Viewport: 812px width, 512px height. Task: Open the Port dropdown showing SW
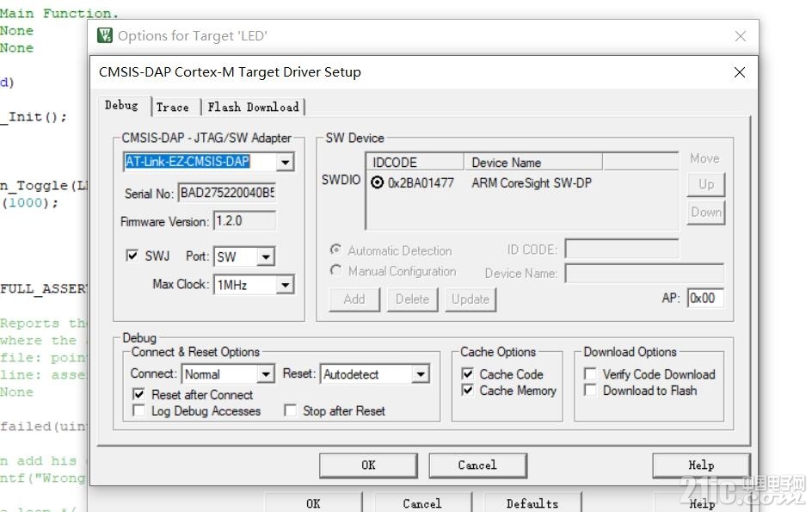pyautogui.click(x=266, y=256)
